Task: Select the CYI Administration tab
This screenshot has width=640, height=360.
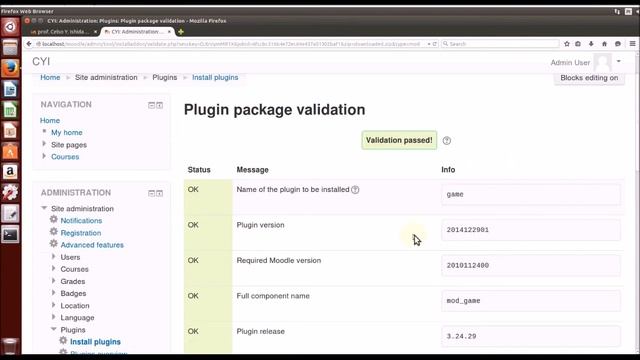Action: 137,31
